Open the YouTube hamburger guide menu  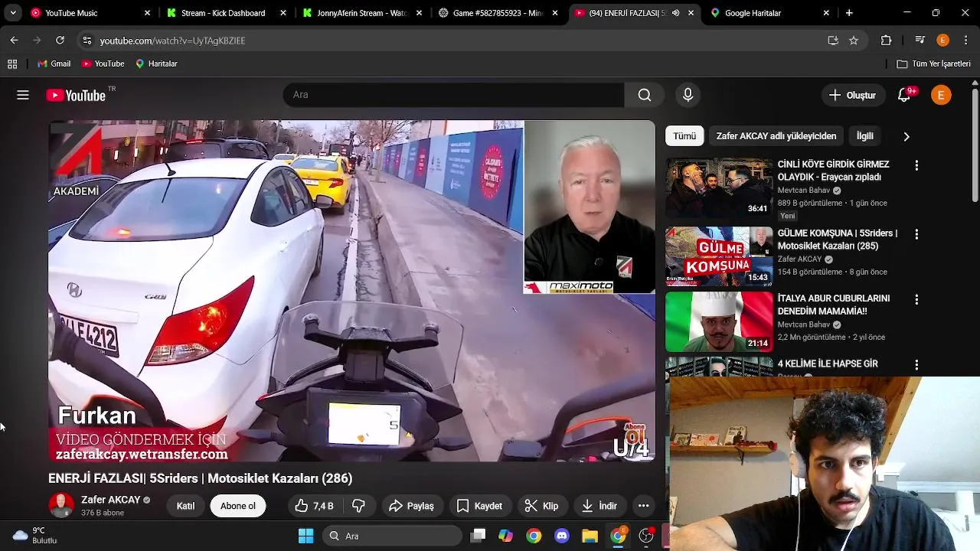[23, 95]
